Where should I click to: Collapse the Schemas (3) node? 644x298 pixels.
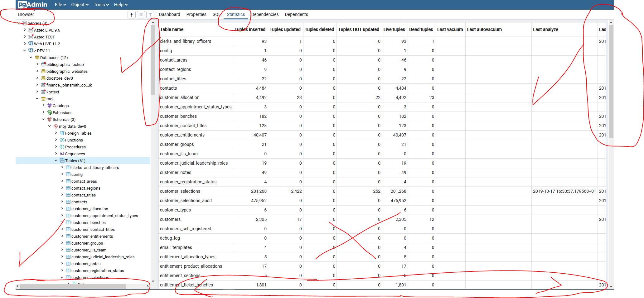[x=43, y=119]
